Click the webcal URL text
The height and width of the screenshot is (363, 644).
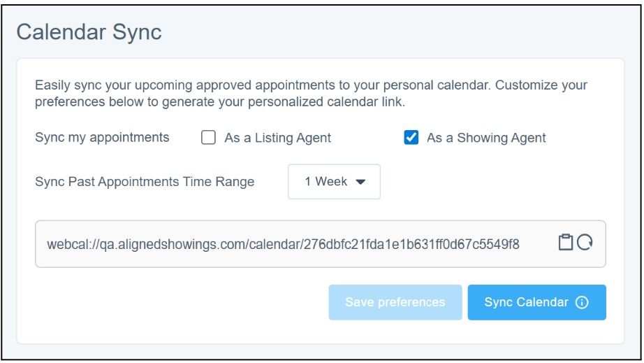tap(283, 244)
